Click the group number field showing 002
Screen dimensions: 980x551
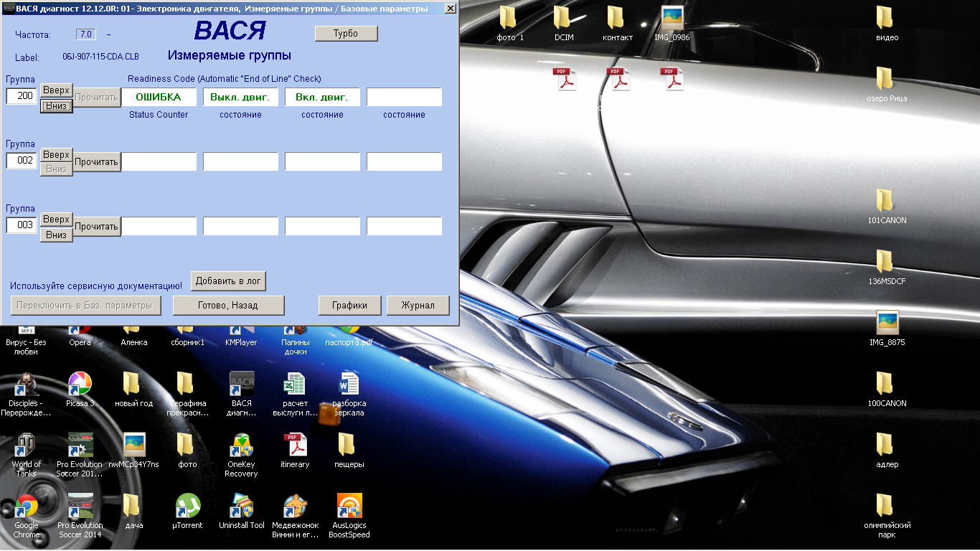22,161
